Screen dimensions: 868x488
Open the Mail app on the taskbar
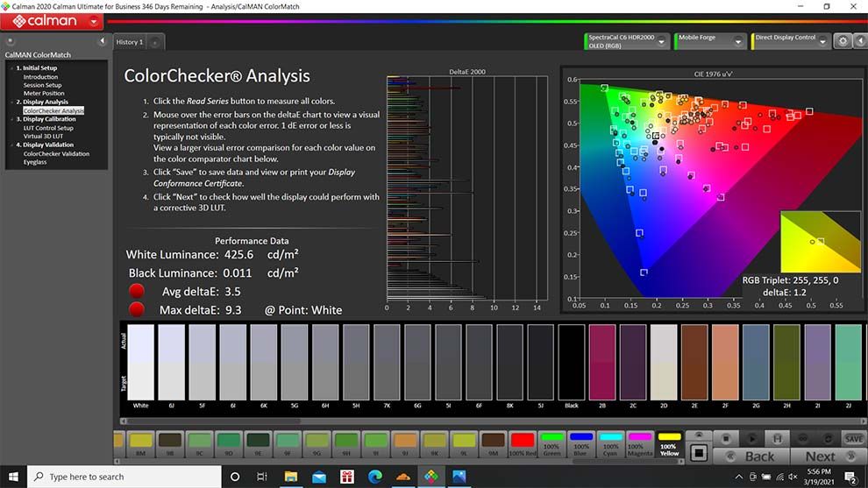(x=319, y=477)
